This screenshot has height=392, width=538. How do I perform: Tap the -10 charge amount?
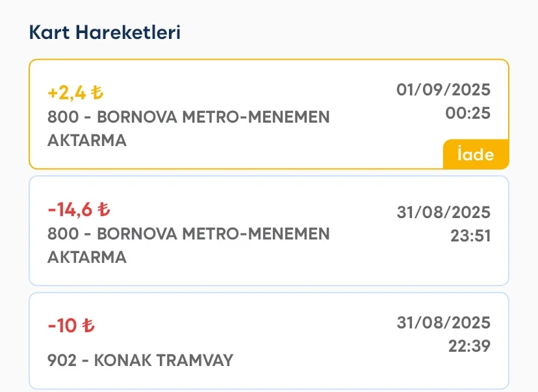62,326
